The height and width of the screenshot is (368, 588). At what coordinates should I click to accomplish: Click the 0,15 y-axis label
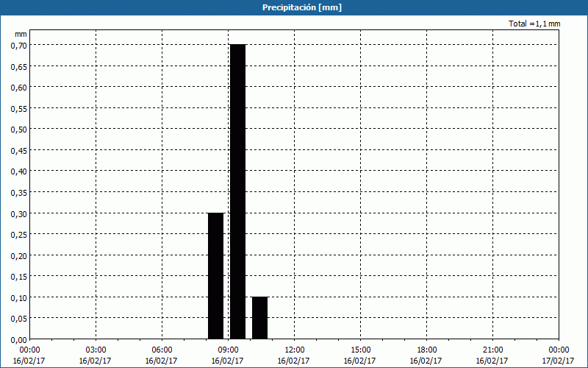(19, 277)
